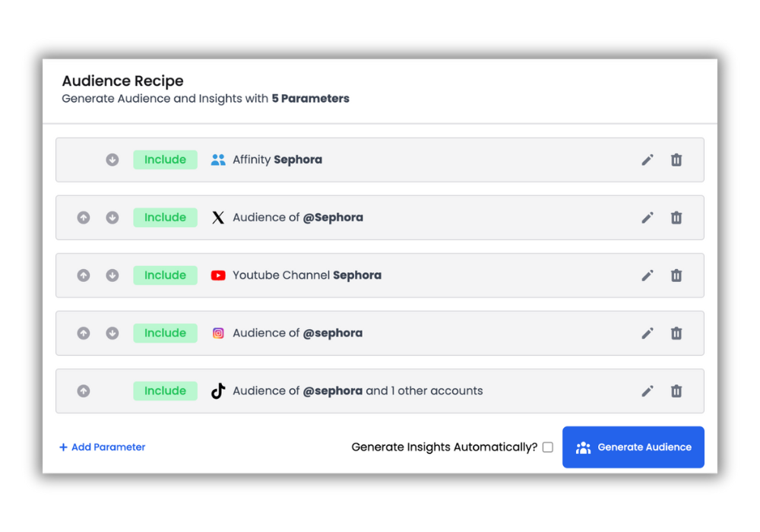760x532 pixels.
Task: Move Youtube Channel Sephora parameter down
Action: point(112,275)
